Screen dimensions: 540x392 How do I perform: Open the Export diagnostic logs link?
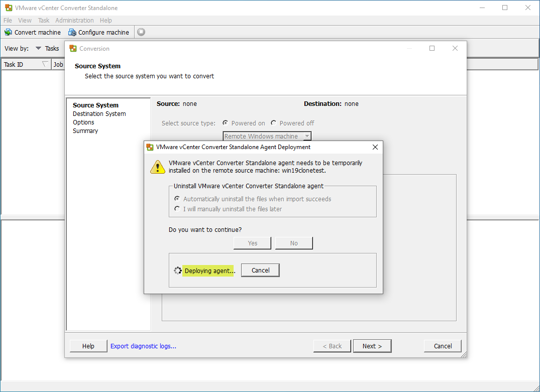[x=143, y=346]
